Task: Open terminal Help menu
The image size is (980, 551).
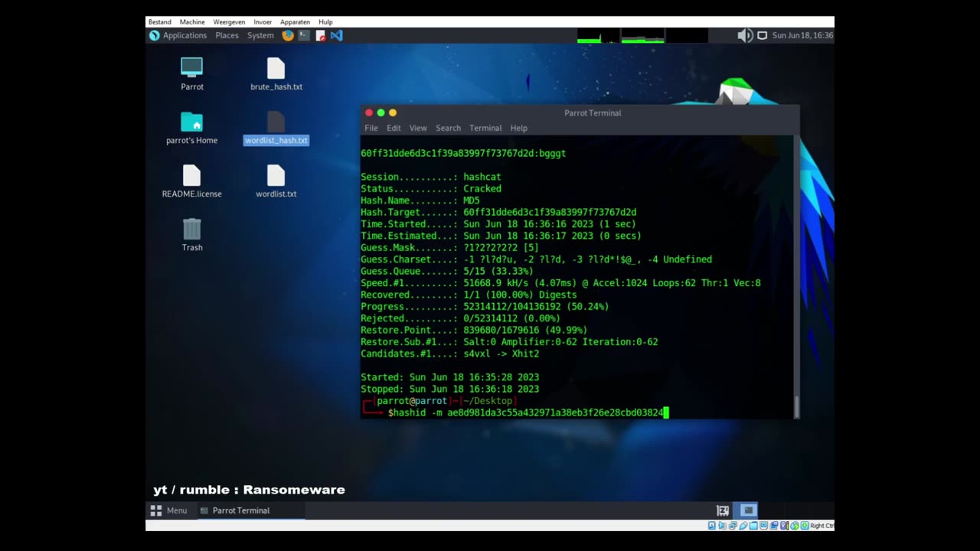Action: (519, 128)
